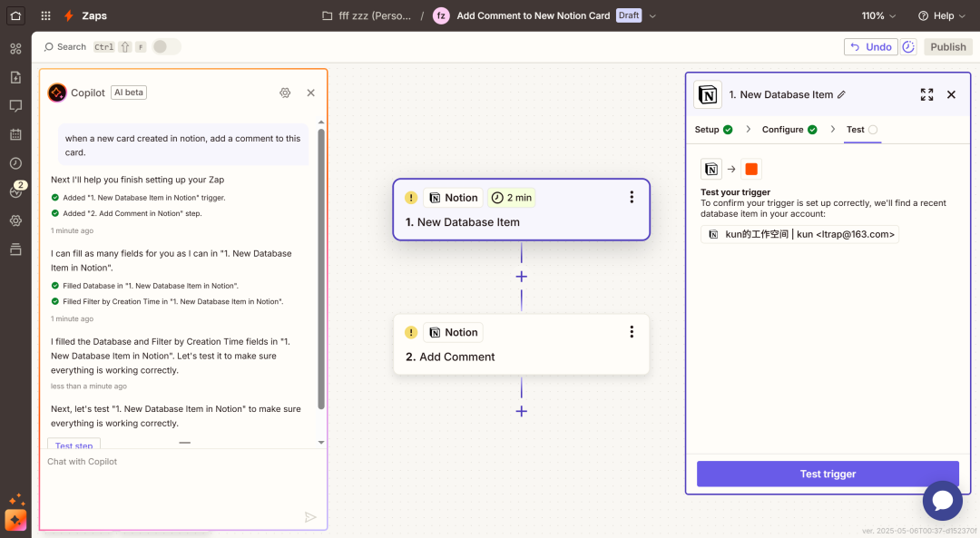Open the settings gear in the left sidebar

(15, 220)
